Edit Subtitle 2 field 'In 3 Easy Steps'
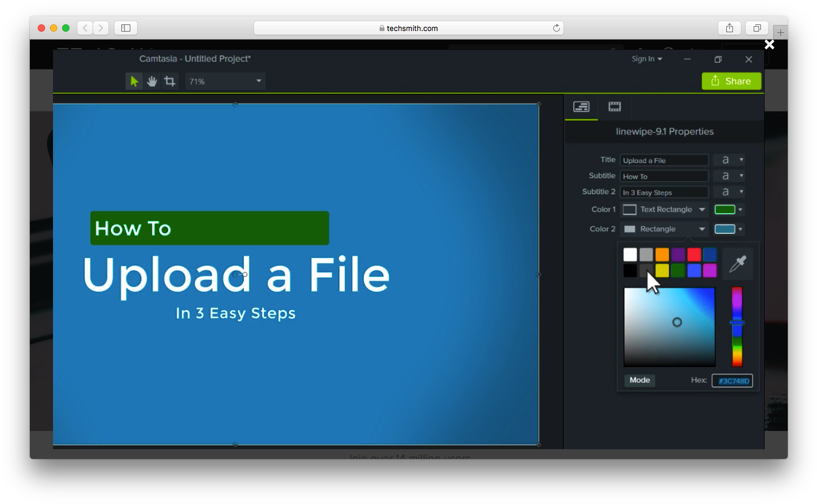Viewport: 817px width, 504px height. (664, 192)
